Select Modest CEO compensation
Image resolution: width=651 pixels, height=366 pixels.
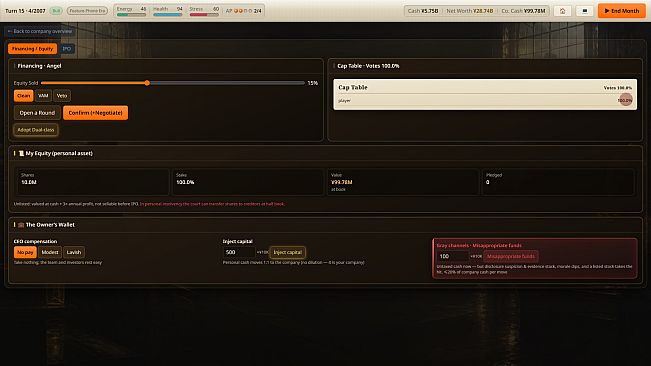coord(50,252)
